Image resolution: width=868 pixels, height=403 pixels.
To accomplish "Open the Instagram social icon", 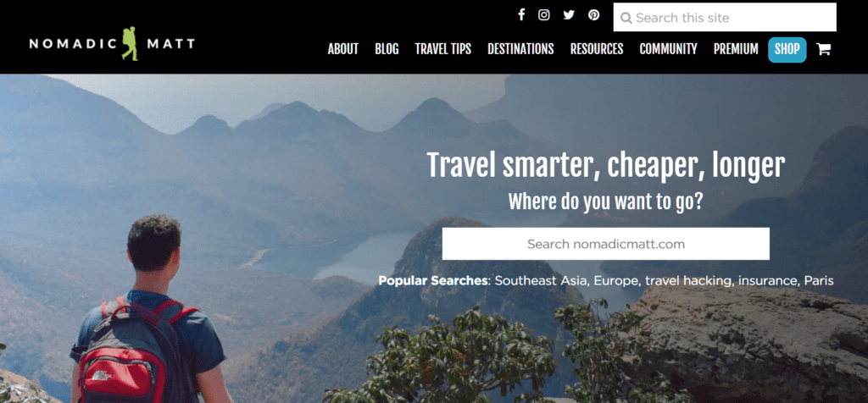I will [544, 15].
